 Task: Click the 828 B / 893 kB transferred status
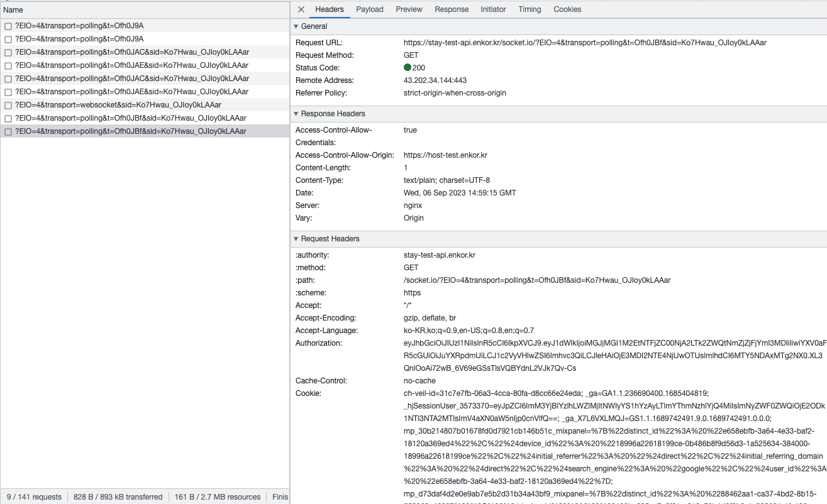(118, 497)
